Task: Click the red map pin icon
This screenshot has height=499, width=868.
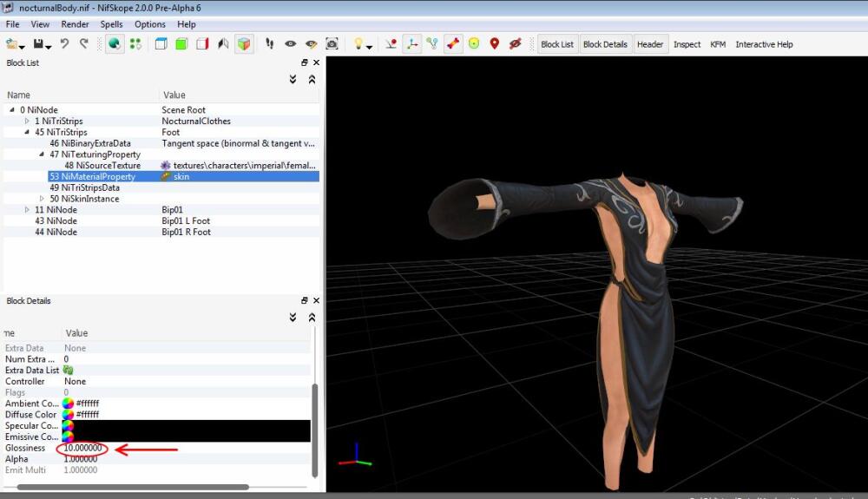Action: [x=495, y=43]
